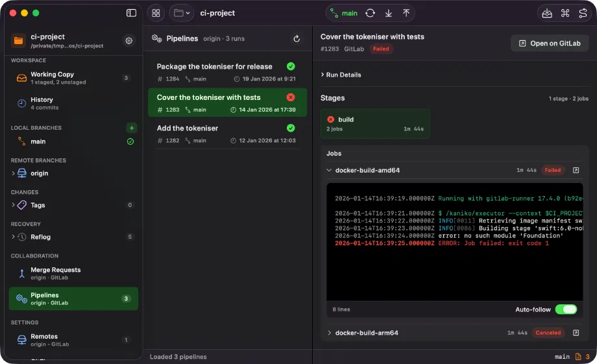This screenshot has height=364, width=597.
Task: Select pipeline Add the tokeniser
Action: (227, 134)
